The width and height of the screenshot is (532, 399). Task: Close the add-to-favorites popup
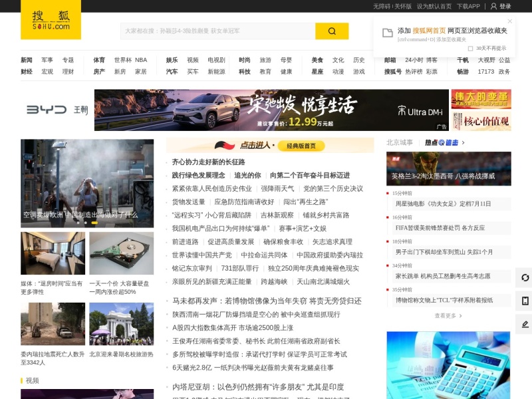[509, 21]
